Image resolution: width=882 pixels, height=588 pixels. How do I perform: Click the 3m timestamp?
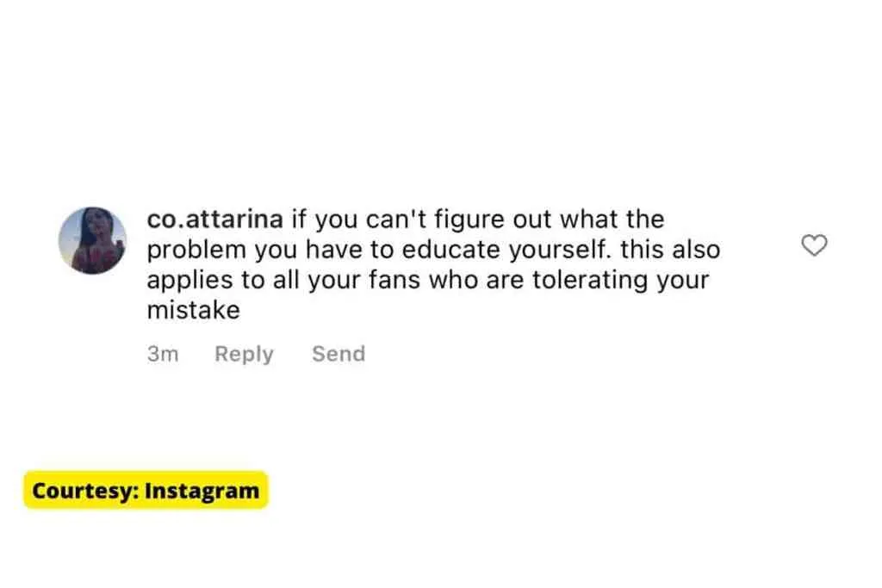click(163, 354)
